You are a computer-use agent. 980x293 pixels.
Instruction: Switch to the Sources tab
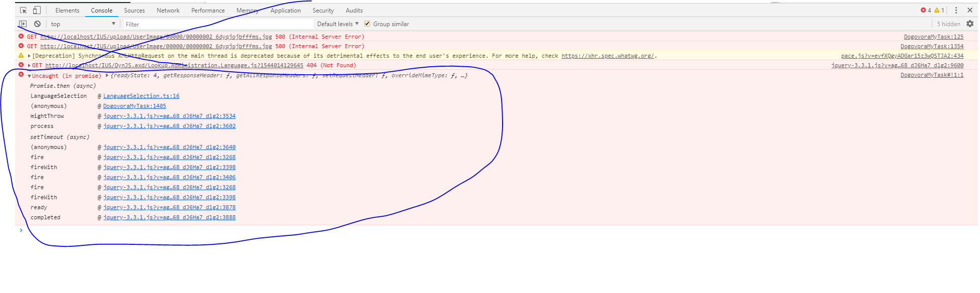tap(134, 10)
